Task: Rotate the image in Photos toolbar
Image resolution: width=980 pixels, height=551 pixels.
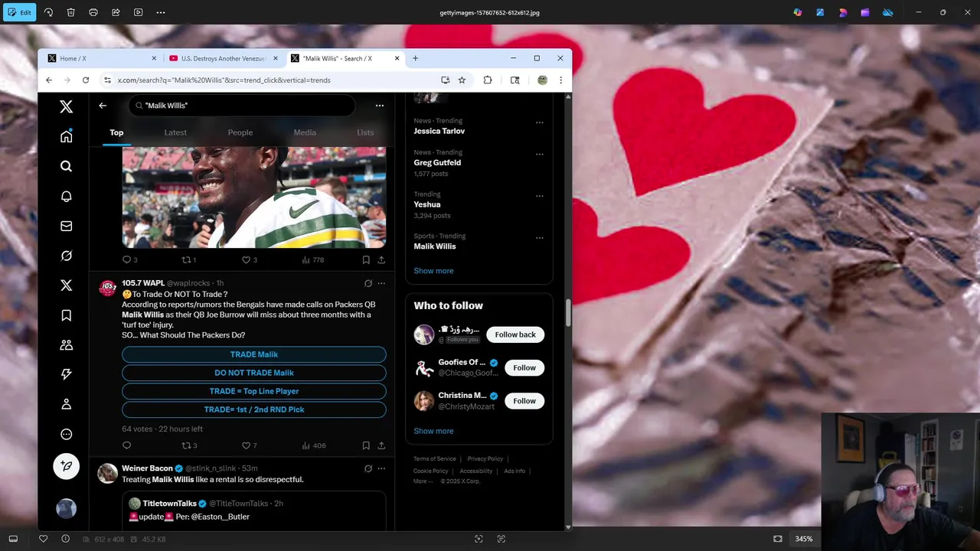Action: [48, 12]
